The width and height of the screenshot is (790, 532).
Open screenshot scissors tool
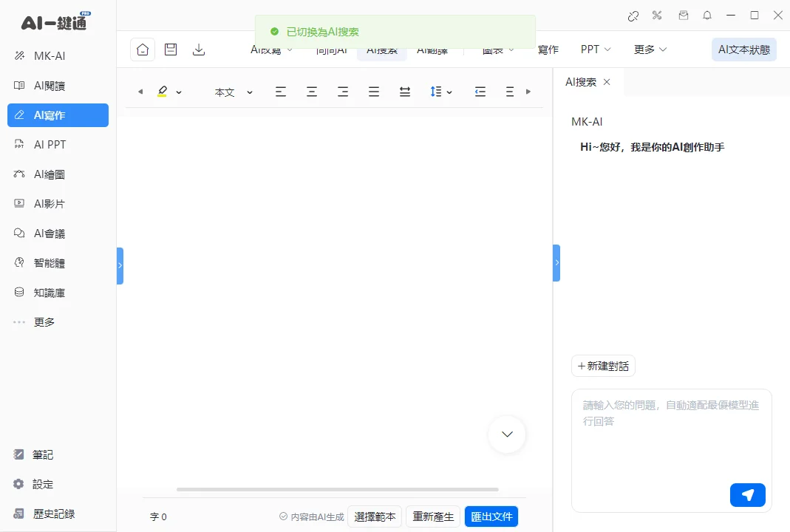click(657, 16)
